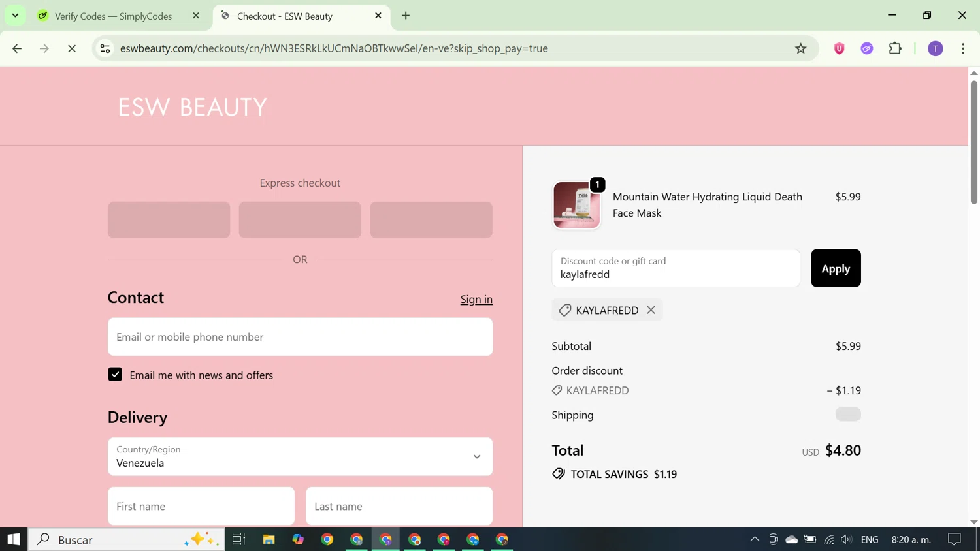Open the Wi-Fi network tray icon

829,539
